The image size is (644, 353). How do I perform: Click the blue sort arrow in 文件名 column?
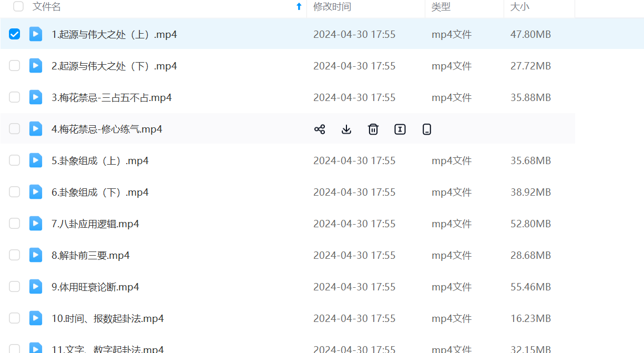click(x=299, y=7)
